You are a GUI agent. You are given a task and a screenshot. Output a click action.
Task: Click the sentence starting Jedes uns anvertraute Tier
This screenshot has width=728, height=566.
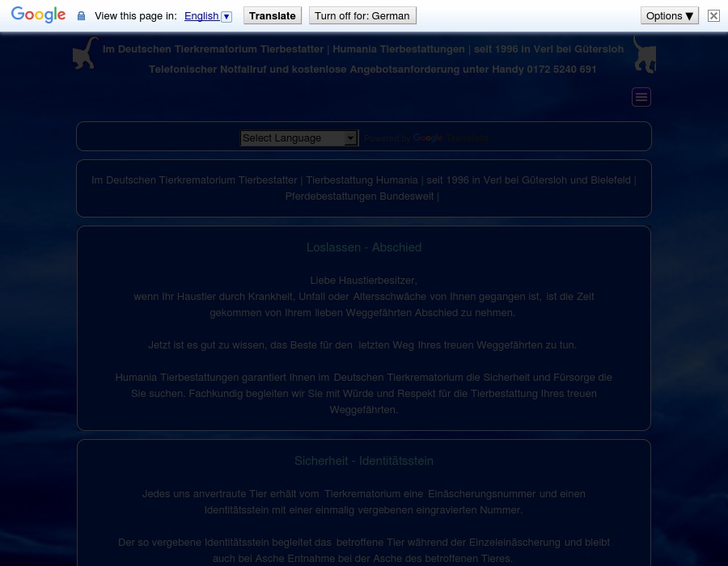(x=363, y=502)
